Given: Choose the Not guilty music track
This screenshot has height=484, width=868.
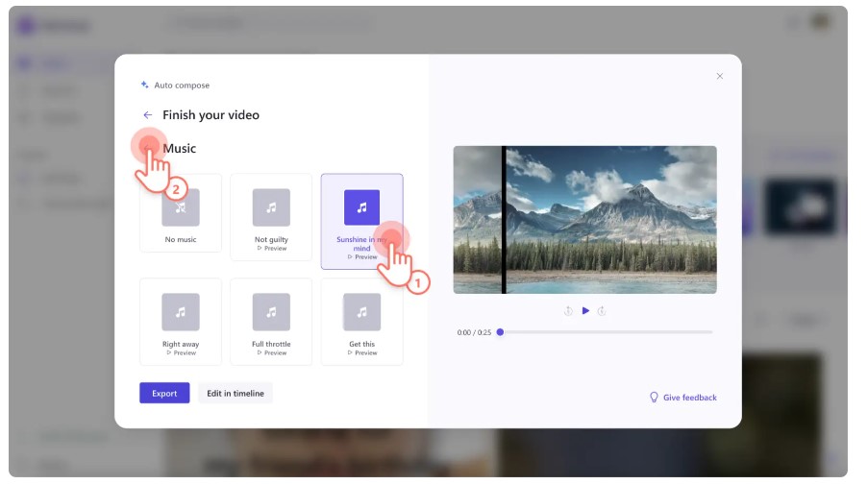Looking at the screenshot, I should click(271, 217).
